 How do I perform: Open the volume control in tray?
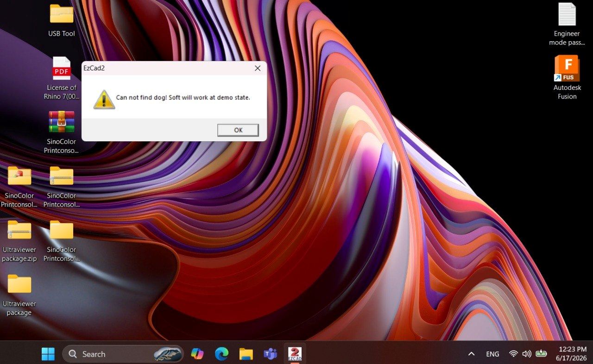[527, 354]
